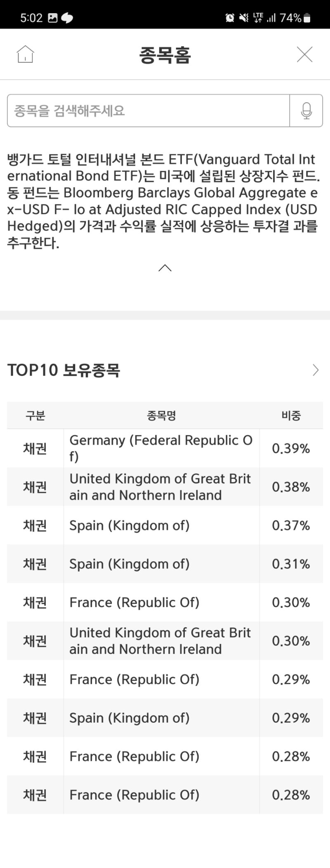This screenshot has height=868, width=330.
Task: Tap the 종목명 column header
Action: tap(161, 415)
